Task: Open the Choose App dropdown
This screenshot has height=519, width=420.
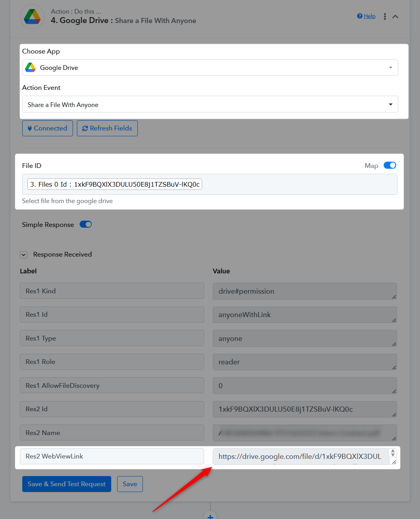Action: pos(210,68)
